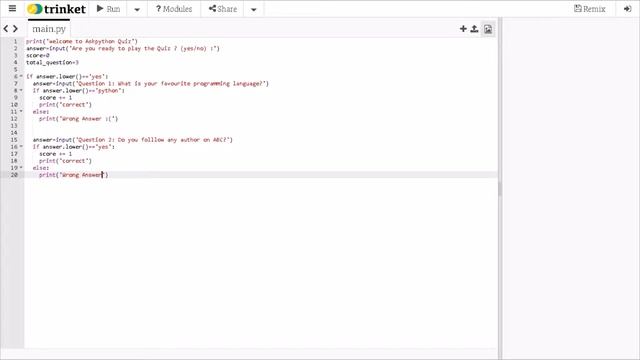Add a new file with plus icon
The width and height of the screenshot is (640, 360).
pyautogui.click(x=463, y=29)
